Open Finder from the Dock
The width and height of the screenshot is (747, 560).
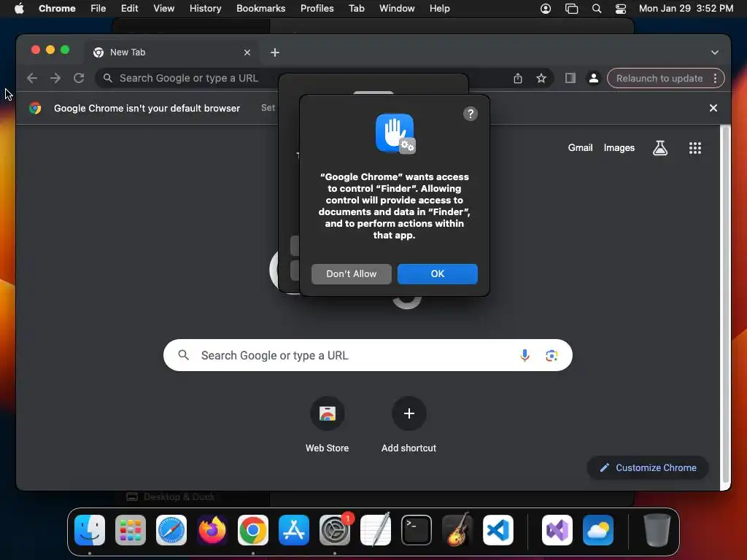tap(90, 530)
